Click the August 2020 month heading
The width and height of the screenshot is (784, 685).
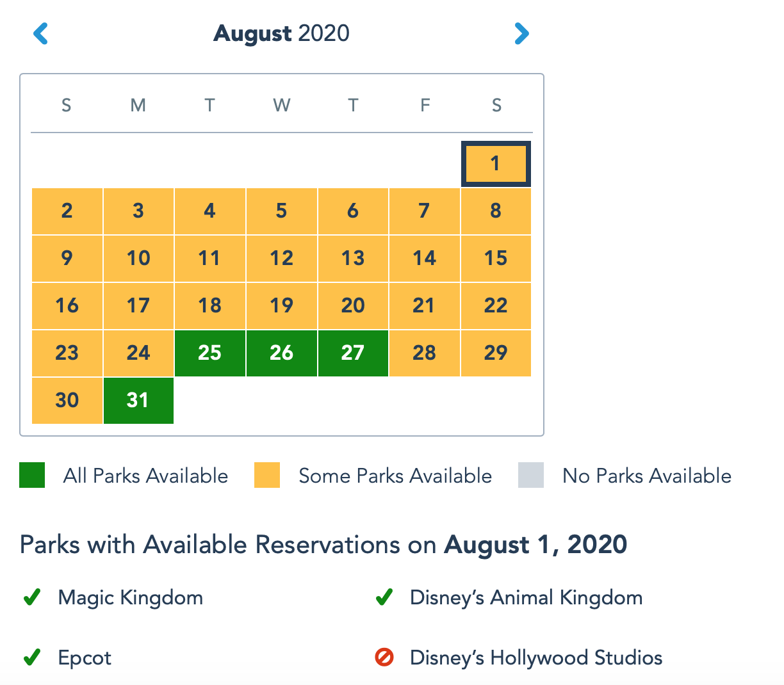[282, 33]
